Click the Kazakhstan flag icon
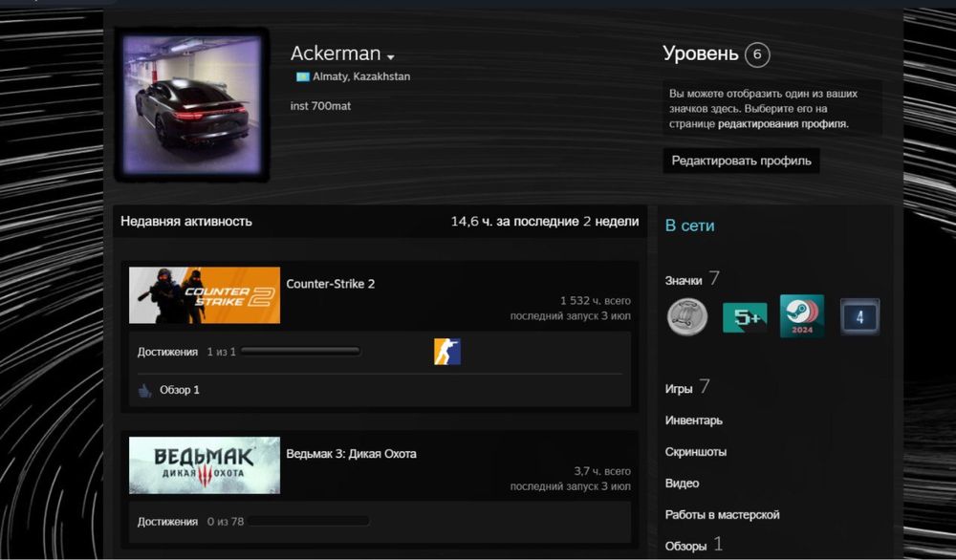The width and height of the screenshot is (956, 560). pyautogui.click(x=302, y=76)
